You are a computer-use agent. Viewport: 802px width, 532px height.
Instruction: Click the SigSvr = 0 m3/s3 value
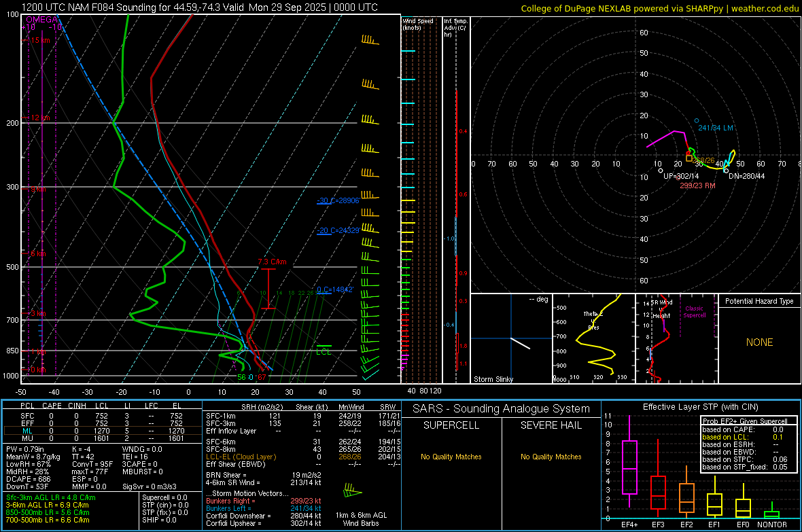click(x=150, y=486)
